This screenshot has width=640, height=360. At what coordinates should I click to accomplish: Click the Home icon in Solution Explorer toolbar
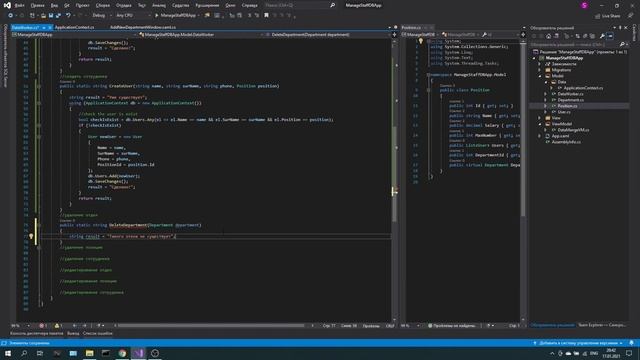549,36
